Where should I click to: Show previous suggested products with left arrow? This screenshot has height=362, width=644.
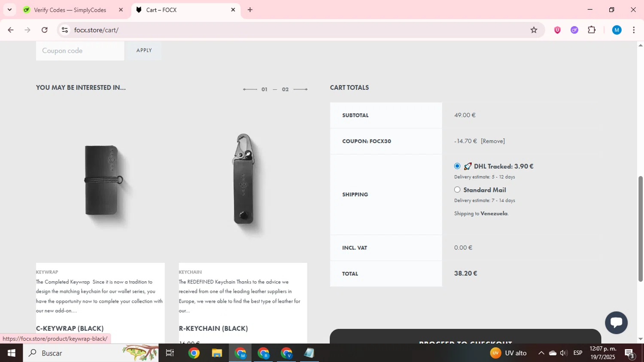250,89
